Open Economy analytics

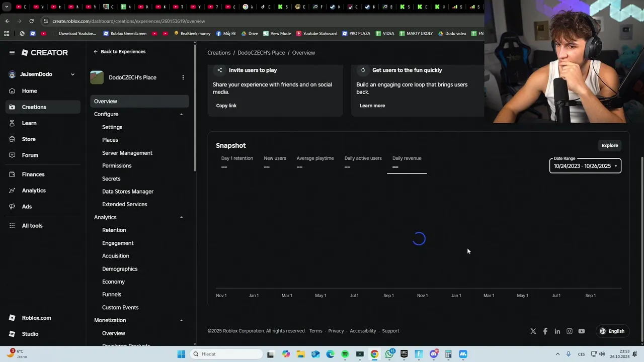click(x=113, y=282)
